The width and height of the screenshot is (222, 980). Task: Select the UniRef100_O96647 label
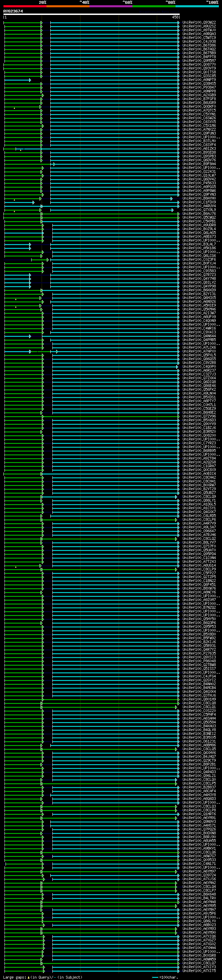199,531
